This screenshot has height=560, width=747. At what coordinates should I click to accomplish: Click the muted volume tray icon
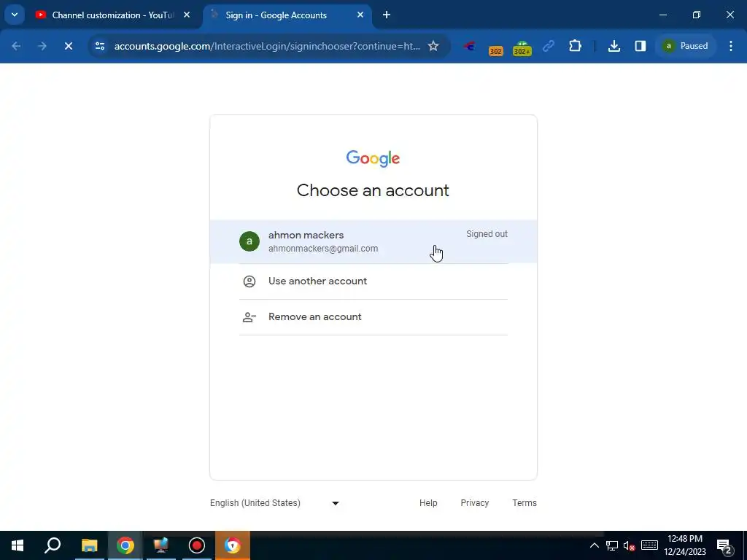[x=630, y=545]
